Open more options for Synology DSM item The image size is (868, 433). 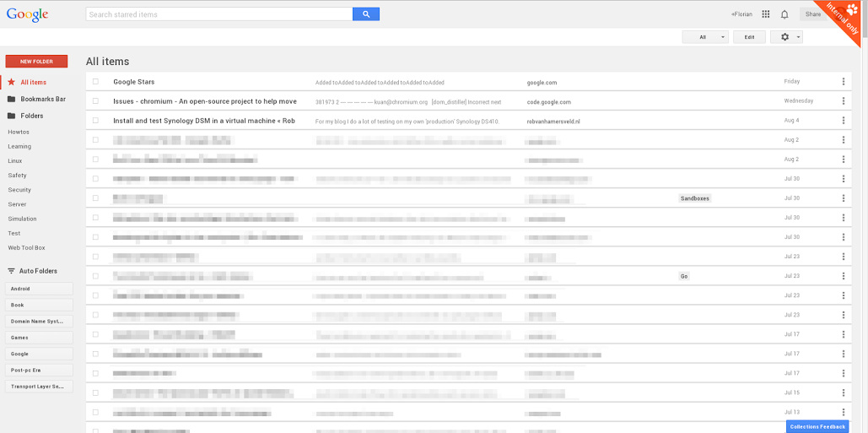pyautogui.click(x=843, y=121)
